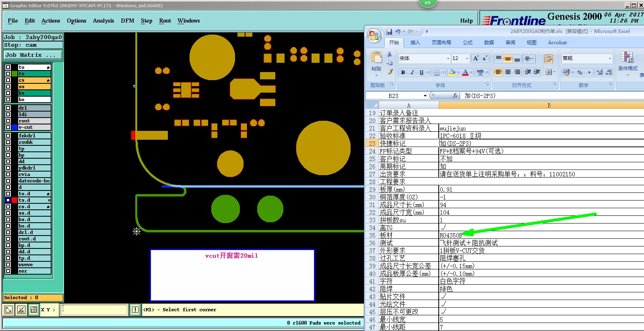Click the Excel Paste clipboard icon
Image resolution: width=644 pixels, height=331 pixels.
point(376,58)
